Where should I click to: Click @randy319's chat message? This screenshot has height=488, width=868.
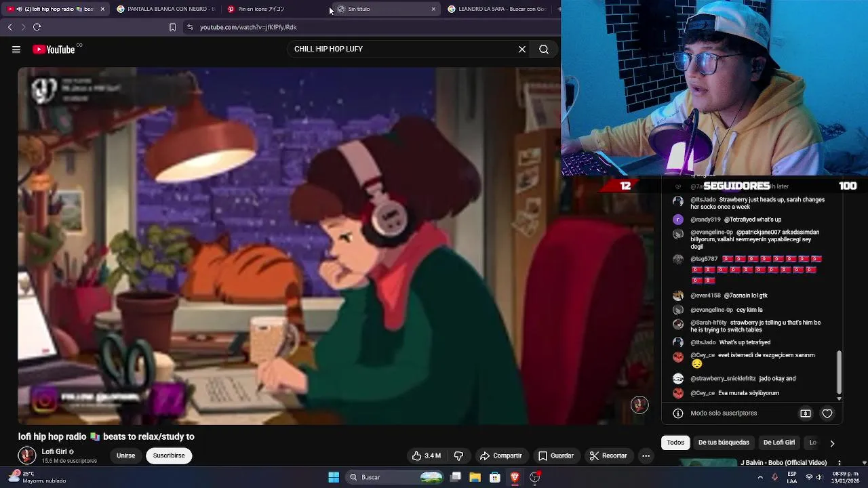tap(736, 220)
